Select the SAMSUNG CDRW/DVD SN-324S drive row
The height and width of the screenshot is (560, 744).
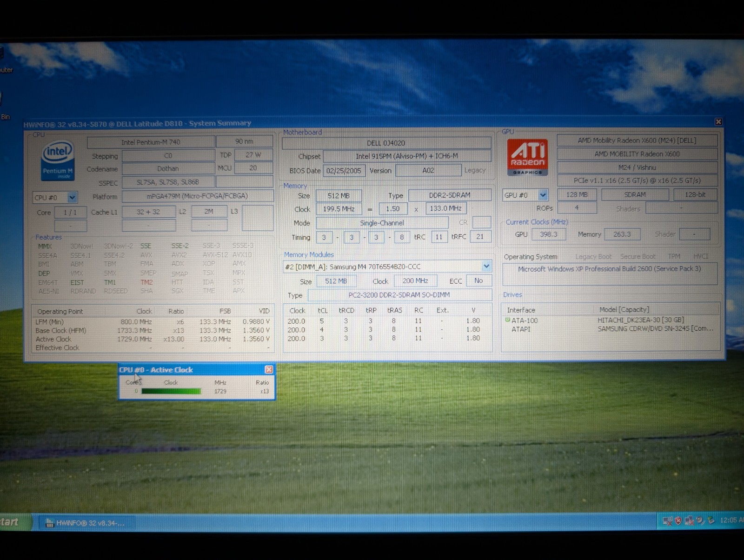pyautogui.click(x=611, y=329)
